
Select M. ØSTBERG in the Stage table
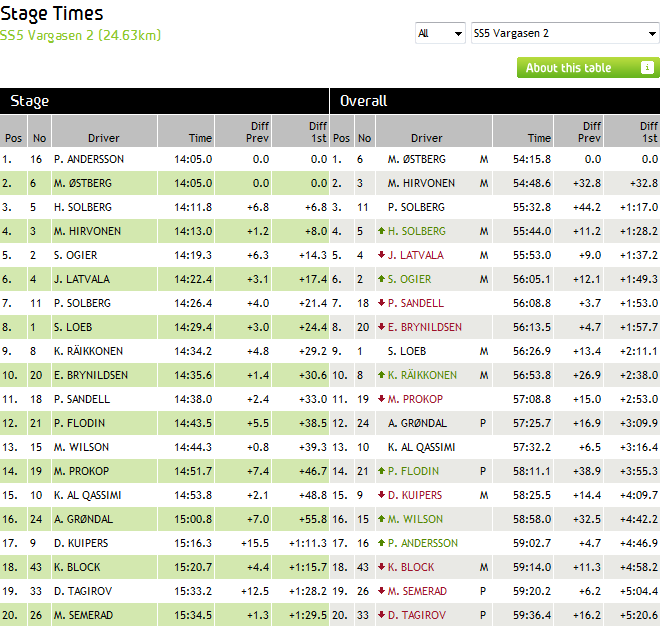[83, 183]
